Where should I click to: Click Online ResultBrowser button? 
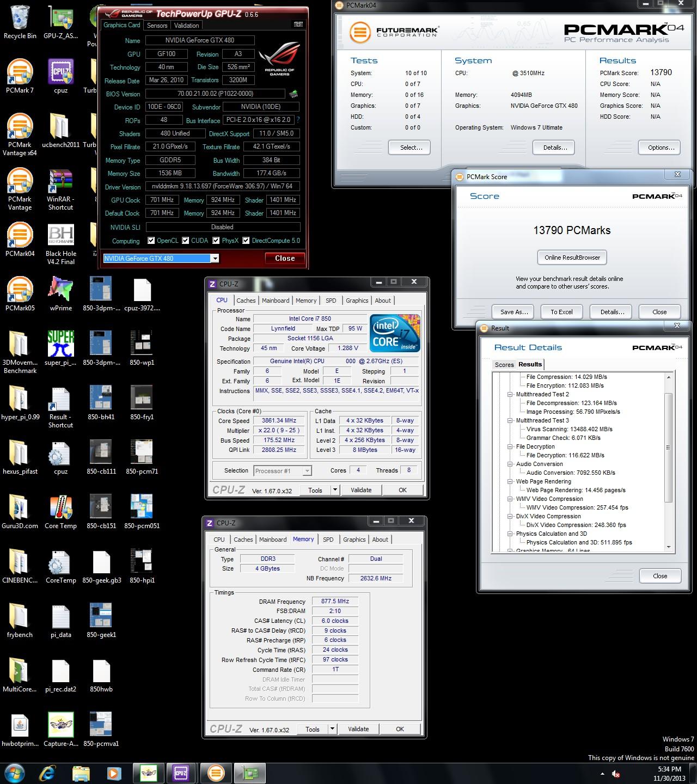pyautogui.click(x=572, y=258)
